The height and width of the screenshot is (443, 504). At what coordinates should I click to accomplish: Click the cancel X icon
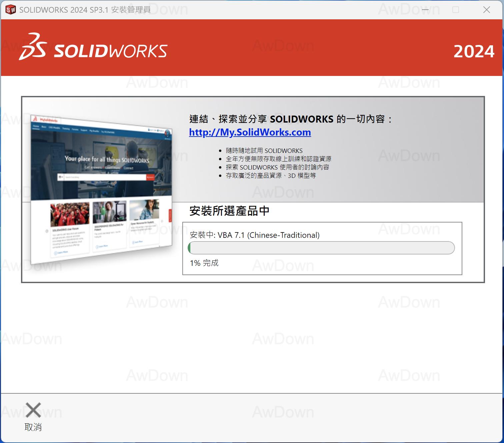(33, 410)
